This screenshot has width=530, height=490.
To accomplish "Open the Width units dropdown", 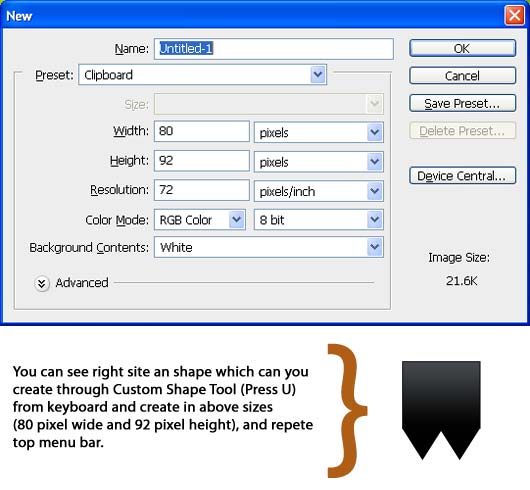I will pyautogui.click(x=319, y=132).
